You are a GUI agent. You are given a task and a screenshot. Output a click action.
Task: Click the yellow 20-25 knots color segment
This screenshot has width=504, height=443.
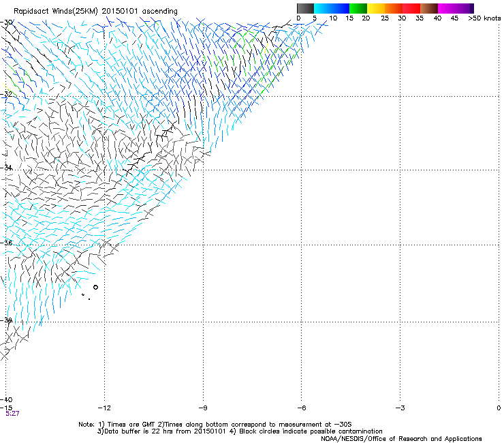click(x=376, y=8)
